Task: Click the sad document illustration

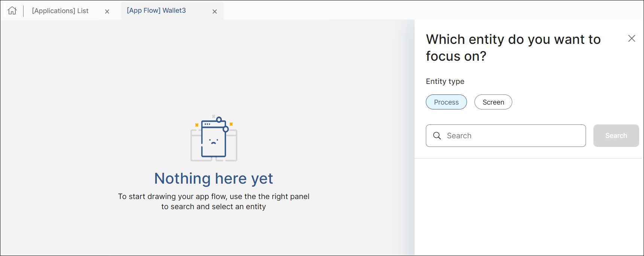Action: click(x=214, y=139)
